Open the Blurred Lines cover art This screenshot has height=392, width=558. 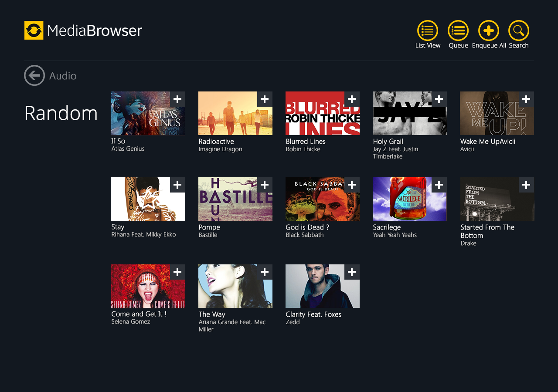[323, 113]
